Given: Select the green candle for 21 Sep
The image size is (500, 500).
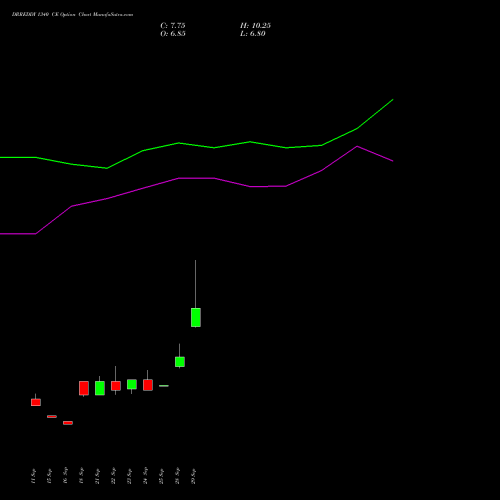Looking at the screenshot, I should [x=100, y=388].
